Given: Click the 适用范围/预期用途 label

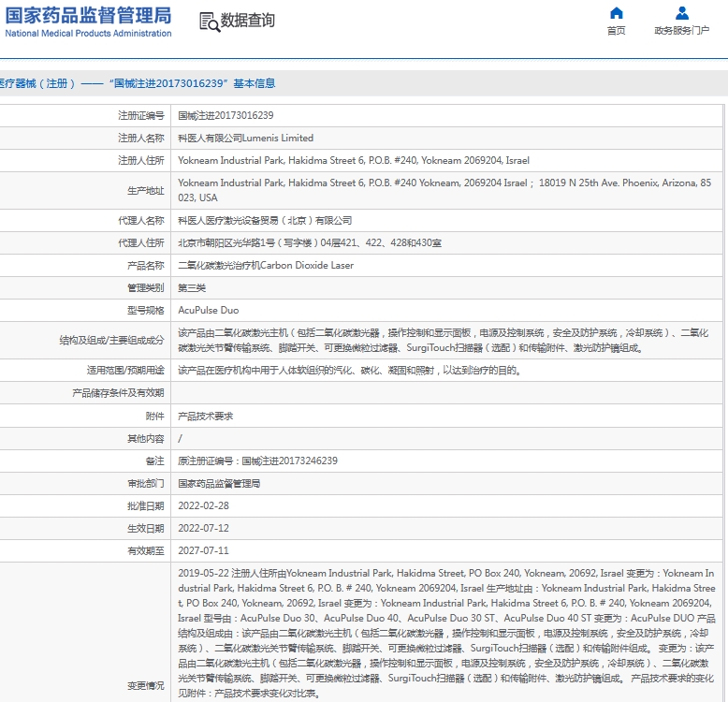Looking at the screenshot, I should click(125, 370).
